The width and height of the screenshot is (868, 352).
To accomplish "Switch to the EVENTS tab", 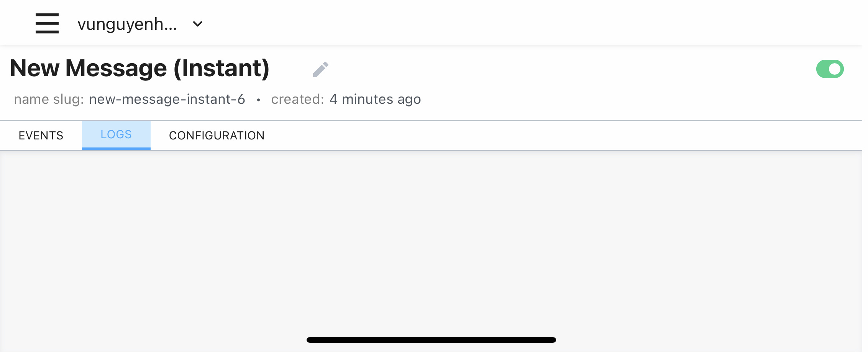I will (x=41, y=135).
